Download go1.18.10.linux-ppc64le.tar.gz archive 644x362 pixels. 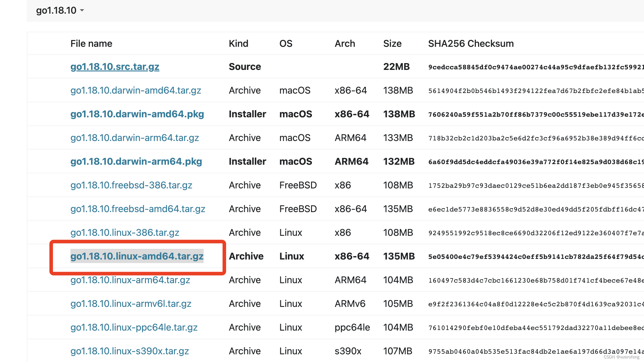[134, 327]
